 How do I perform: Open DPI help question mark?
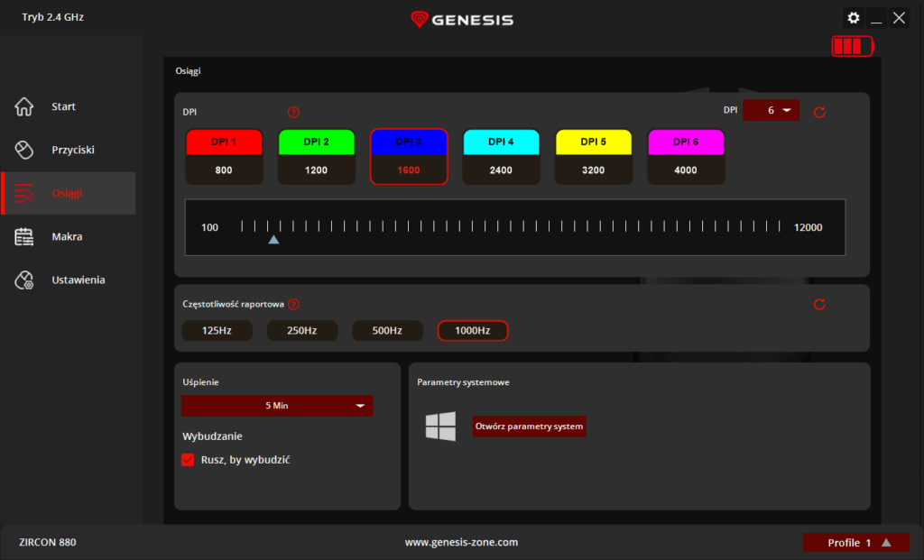point(293,113)
